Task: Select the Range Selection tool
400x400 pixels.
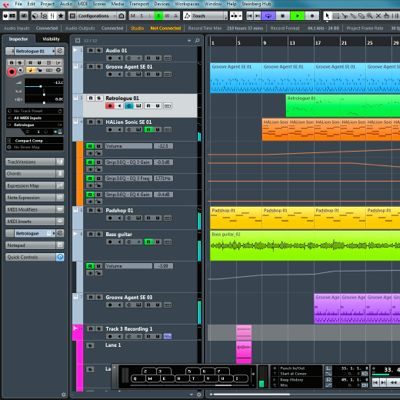Action: pyautogui.click(x=336, y=16)
